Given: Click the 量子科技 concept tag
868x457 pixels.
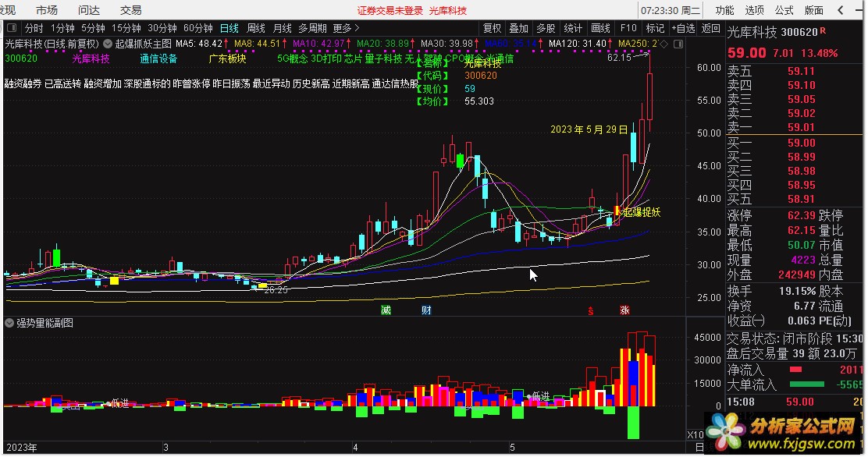Looking at the screenshot, I should (383, 58).
